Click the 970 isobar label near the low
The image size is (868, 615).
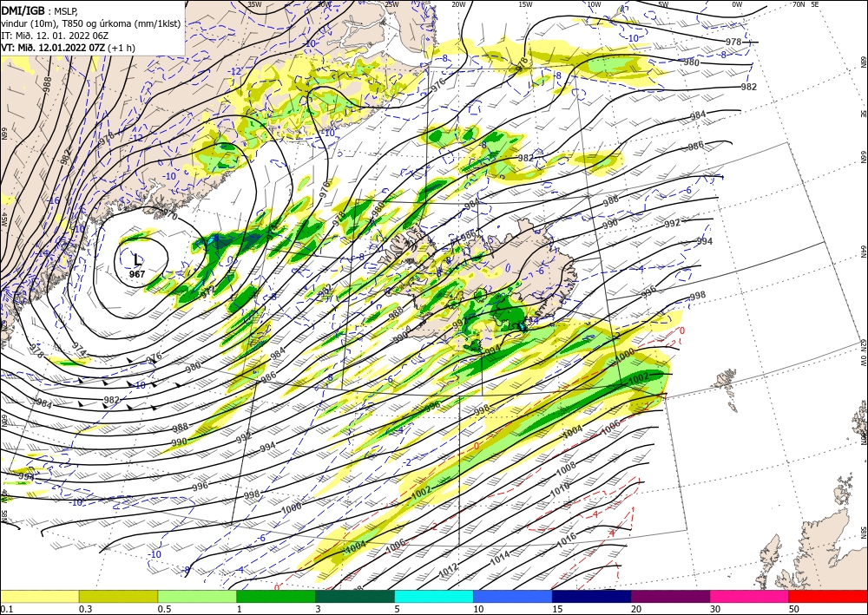pos(169,216)
